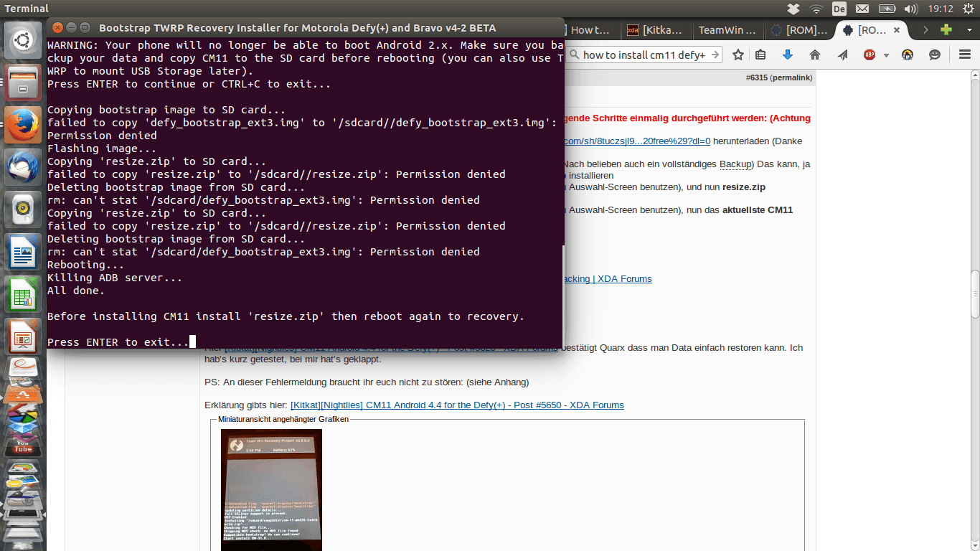Click the underlined "Backup" word link
The height and width of the screenshot is (551, 980).
pos(735,164)
